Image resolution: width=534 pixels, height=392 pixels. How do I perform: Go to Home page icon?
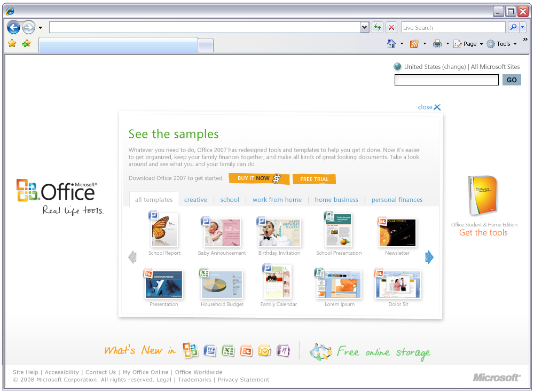coord(391,44)
